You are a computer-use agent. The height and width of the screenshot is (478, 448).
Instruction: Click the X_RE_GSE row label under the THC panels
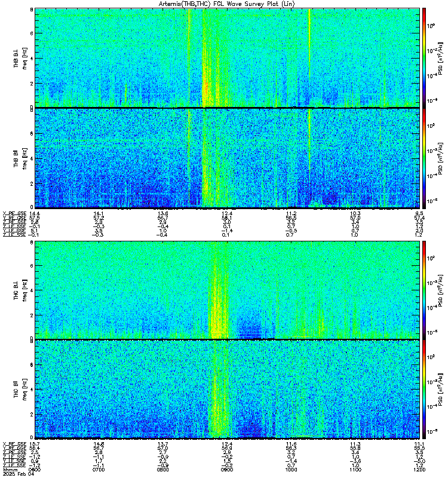14,444
